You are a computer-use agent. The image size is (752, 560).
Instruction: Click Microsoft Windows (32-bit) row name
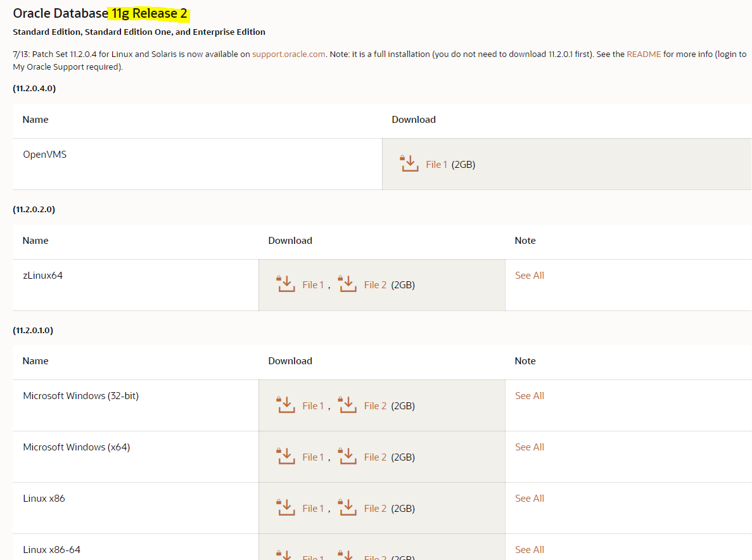[80, 395]
